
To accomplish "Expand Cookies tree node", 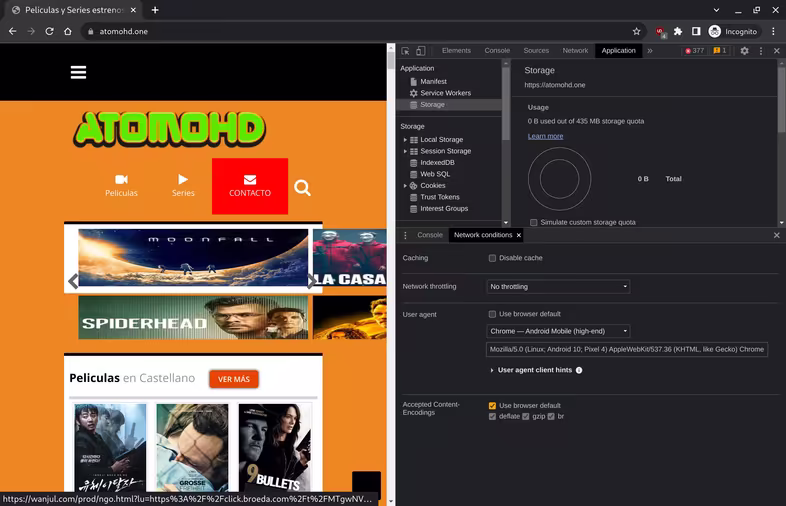I will click(405, 186).
